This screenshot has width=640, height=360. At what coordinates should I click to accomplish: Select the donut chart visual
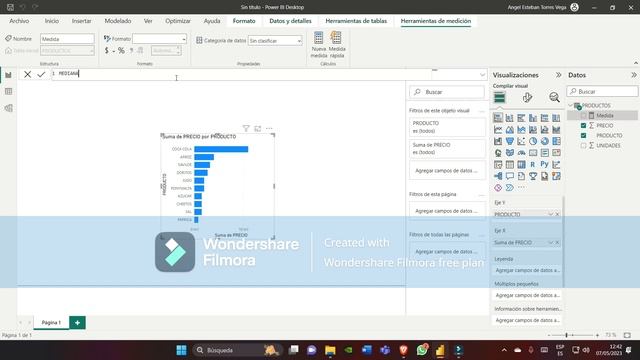(544, 141)
